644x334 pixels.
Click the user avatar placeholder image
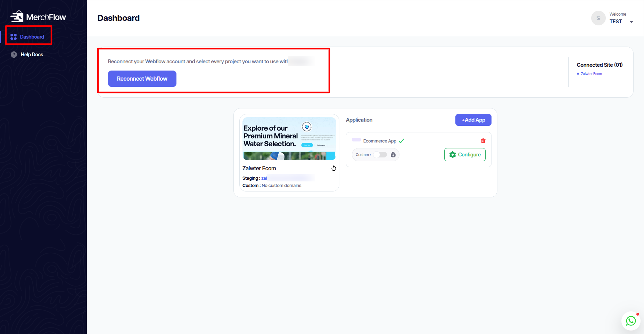(598, 18)
